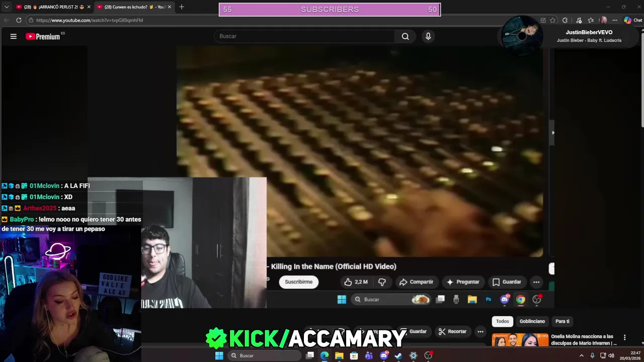The width and height of the screenshot is (644, 362).
Task: Show hidden system tray icons chevron
Action: (x=582, y=355)
